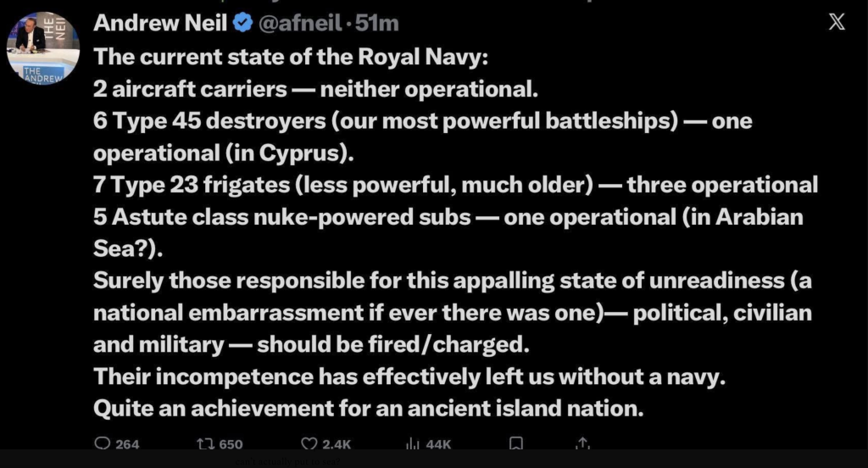
Task: Click the 264 replies count
Action: [127, 444]
